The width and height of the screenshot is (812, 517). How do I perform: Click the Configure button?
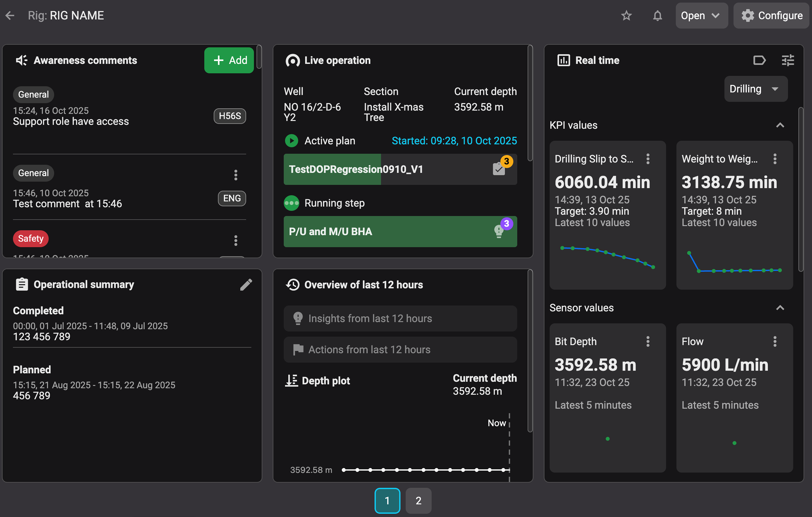[771, 16]
